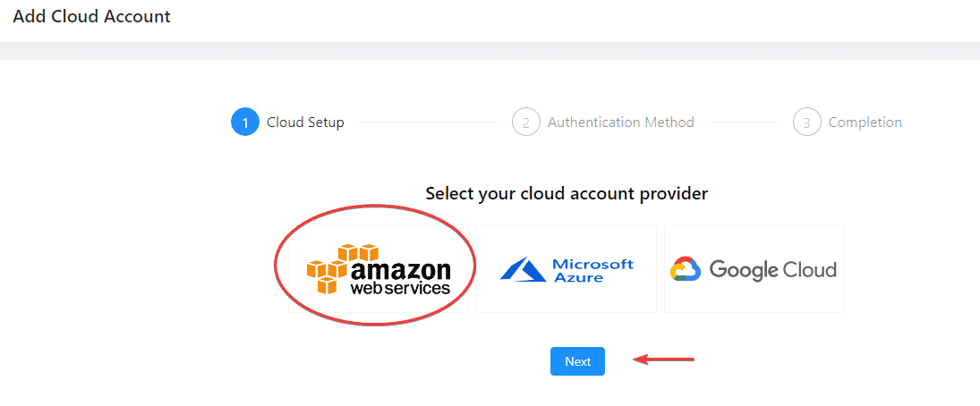The width and height of the screenshot is (980, 406).
Task: Click the blue Azure triangle logo
Action: [x=524, y=270]
